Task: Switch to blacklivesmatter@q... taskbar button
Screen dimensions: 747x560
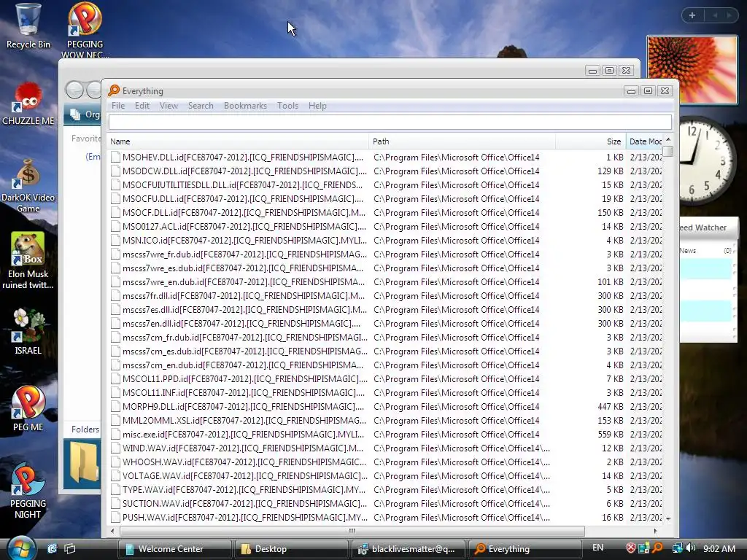Action: [x=409, y=549]
